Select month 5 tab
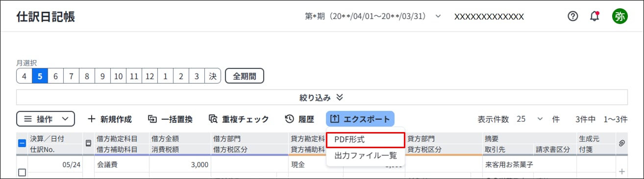Image resolution: width=644 pixels, height=179 pixels. pyautogui.click(x=40, y=76)
